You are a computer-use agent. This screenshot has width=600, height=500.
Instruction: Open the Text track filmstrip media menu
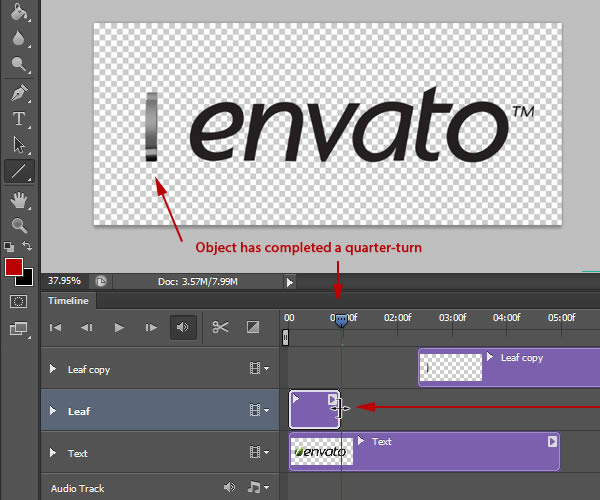pos(259,452)
